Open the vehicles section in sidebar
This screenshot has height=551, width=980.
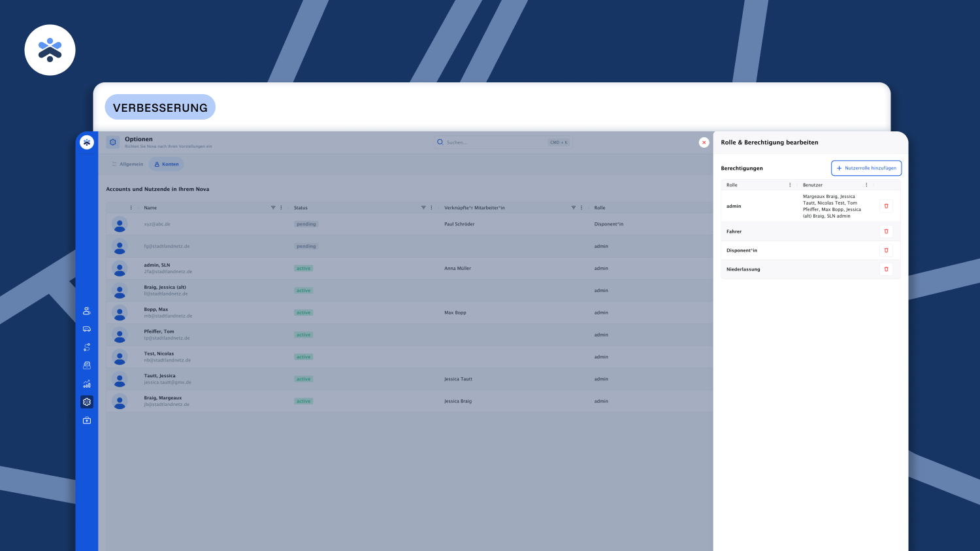point(87,329)
